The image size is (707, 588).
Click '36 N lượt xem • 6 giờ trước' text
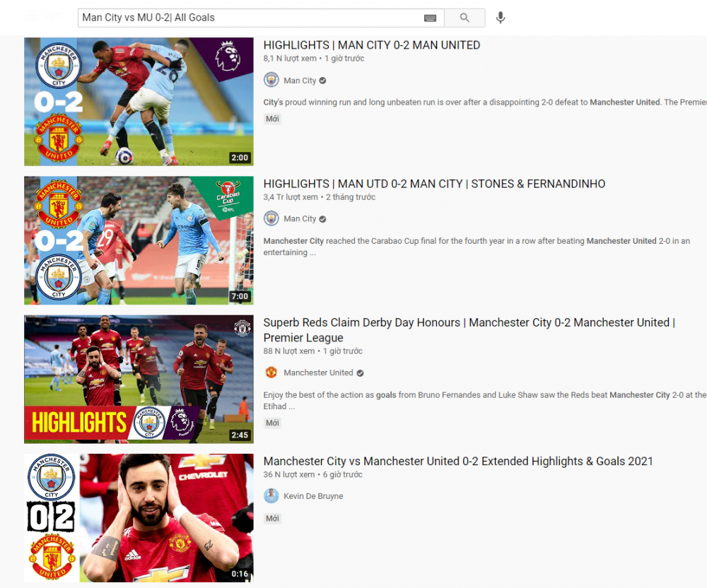coord(313,474)
